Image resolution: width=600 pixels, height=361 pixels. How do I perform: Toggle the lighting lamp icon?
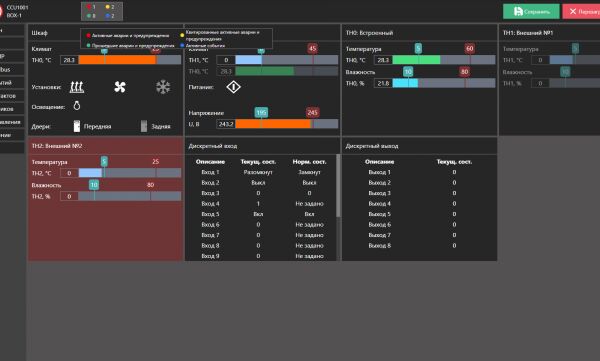(77, 106)
